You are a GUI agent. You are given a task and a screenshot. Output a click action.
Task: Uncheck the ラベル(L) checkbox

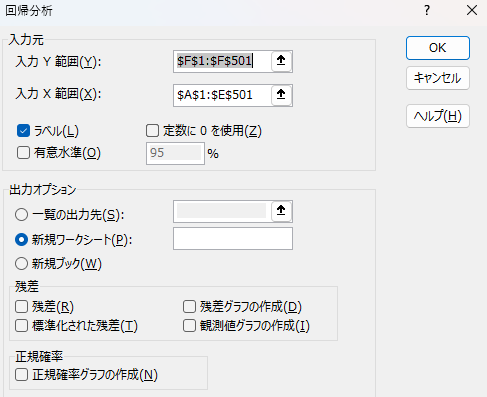tap(23, 131)
